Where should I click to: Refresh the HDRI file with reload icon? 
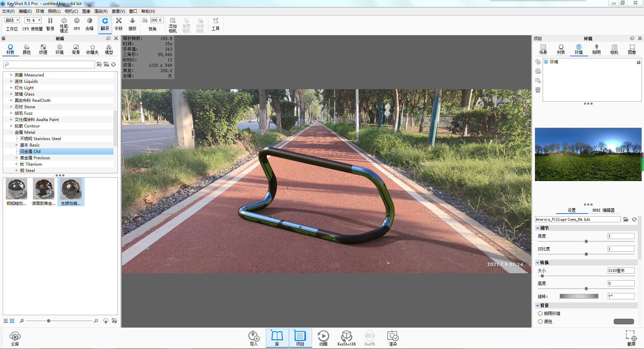pos(634,219)
